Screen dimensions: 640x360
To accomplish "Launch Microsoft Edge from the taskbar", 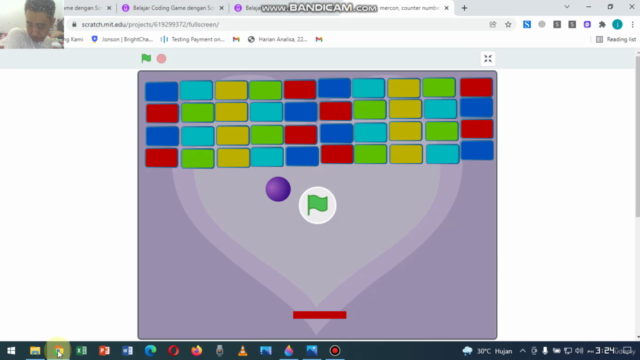I will (x=151, y=351).
